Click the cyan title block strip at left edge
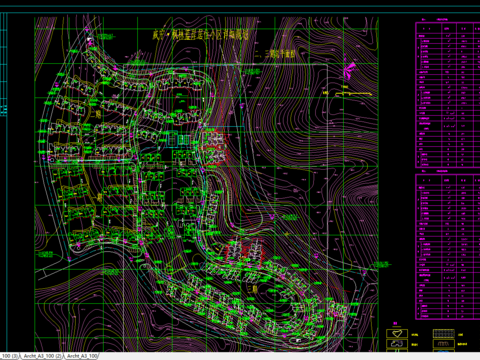 (x=3, y=64)
